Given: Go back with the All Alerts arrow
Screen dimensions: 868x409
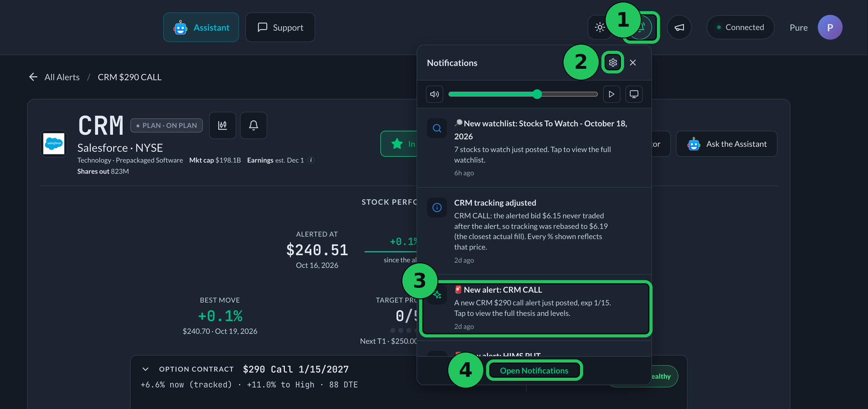Looking at the screenshot, I should tap(33, 77).
